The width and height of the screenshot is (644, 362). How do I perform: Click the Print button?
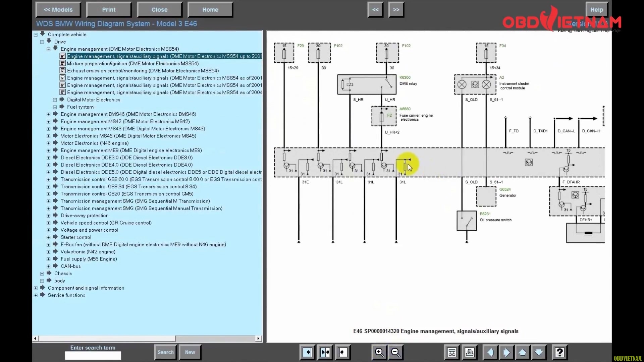(x=109, y=10)
